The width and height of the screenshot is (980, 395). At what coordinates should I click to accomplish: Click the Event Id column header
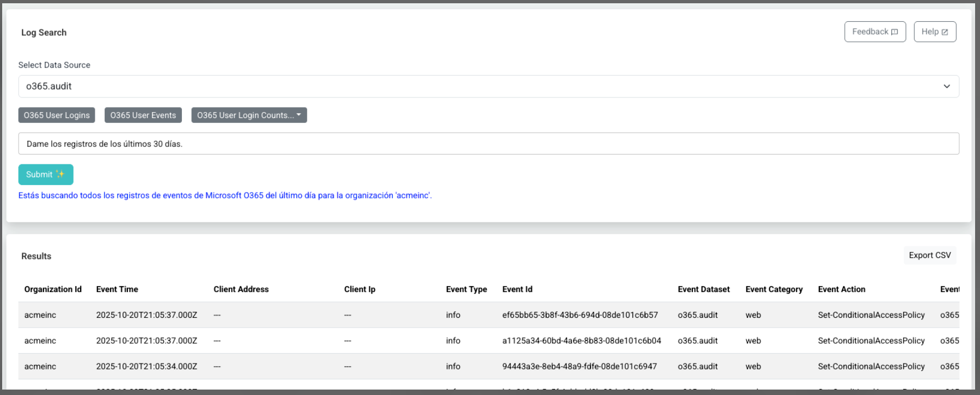[x=517, y=289]
